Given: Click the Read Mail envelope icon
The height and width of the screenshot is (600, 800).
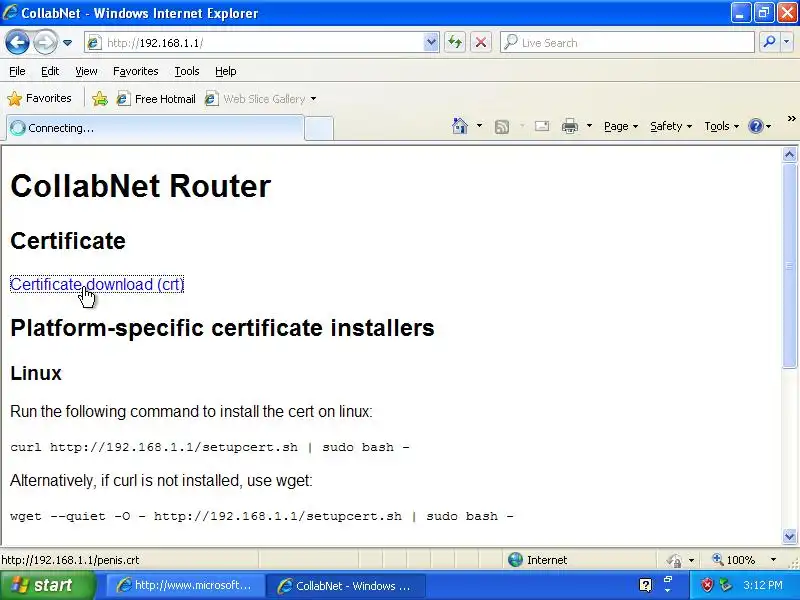Looking at the screenshot, I should [x=542, y=126].
